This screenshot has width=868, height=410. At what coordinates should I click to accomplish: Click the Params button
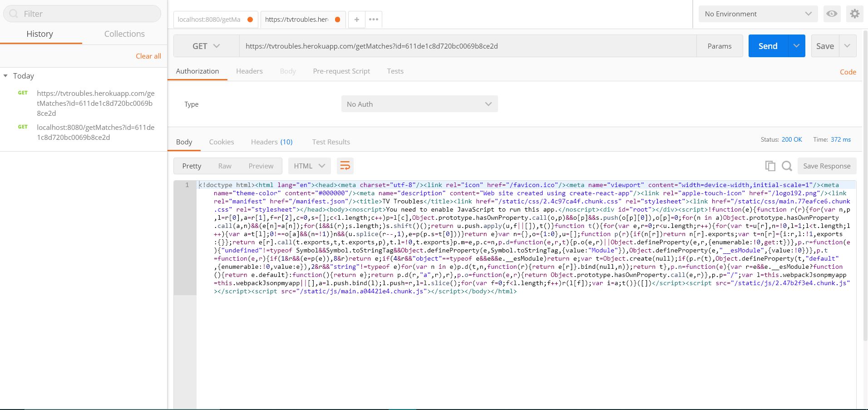click(x=720, y=46)
